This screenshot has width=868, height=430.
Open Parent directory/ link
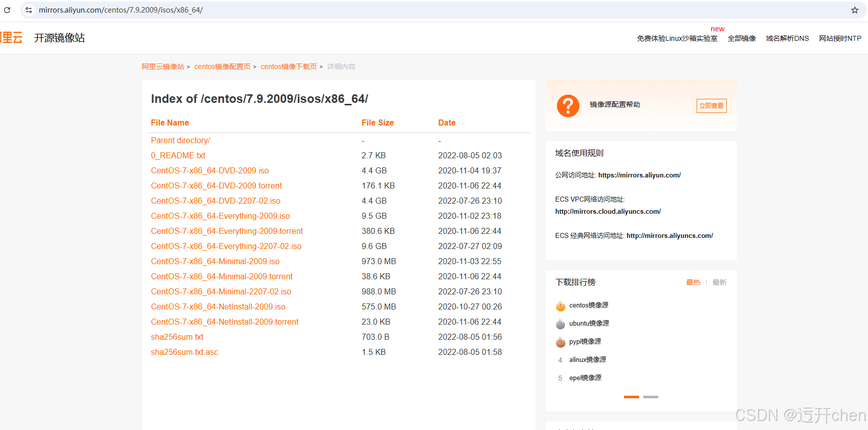click(180, 141)
